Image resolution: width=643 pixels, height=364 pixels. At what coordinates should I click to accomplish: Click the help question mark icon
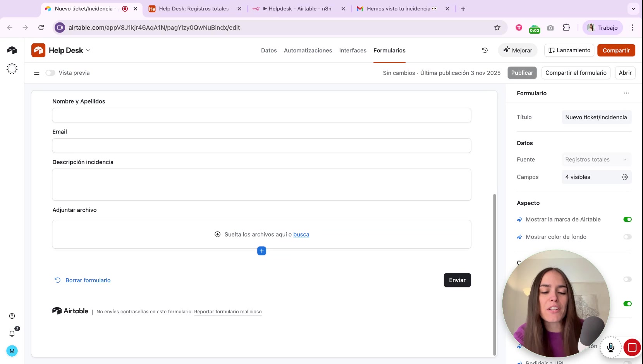(12, 316)
